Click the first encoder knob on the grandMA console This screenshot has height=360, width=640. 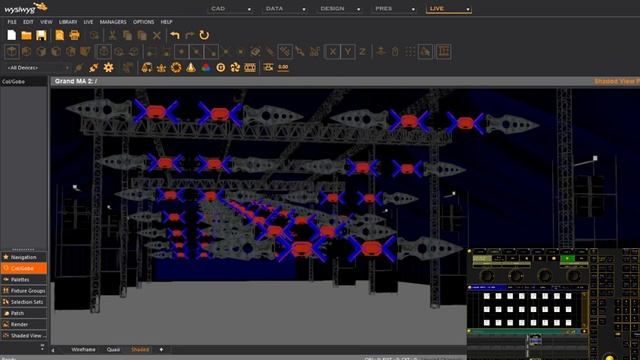click(487, 276)
